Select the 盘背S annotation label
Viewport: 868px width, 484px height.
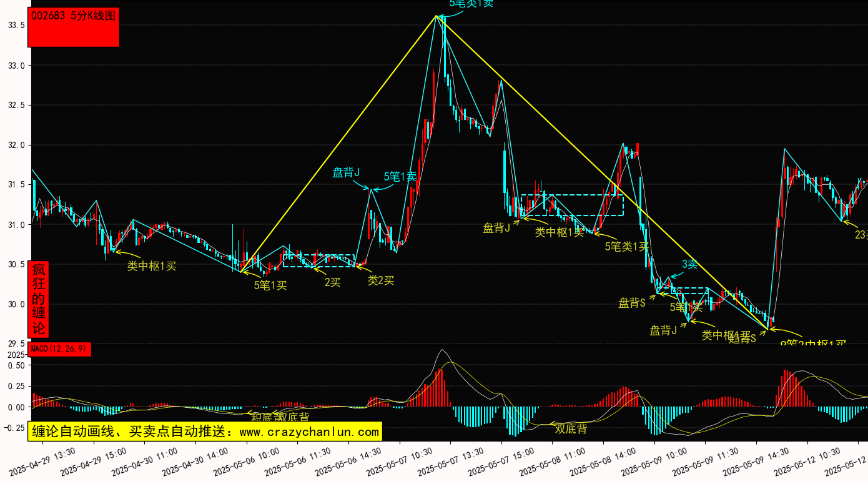[632, 304]
